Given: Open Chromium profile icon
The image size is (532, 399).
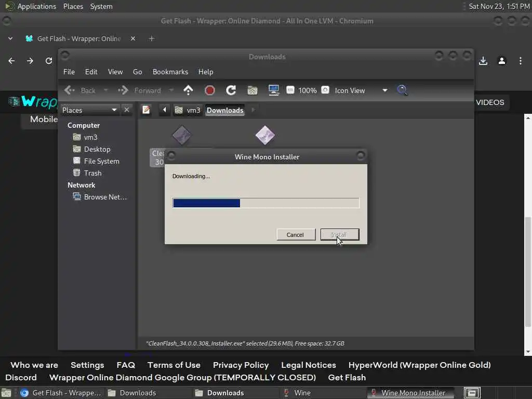Looking at the screenshot, I should click(502, 61).
